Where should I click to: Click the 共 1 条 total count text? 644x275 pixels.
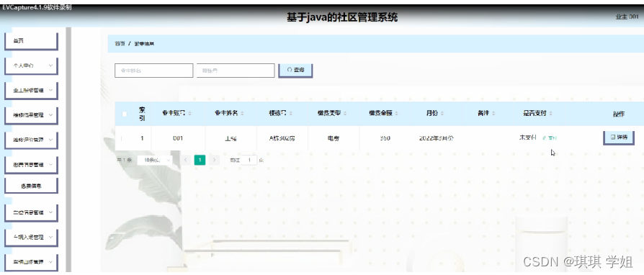(x=125, y=160)
